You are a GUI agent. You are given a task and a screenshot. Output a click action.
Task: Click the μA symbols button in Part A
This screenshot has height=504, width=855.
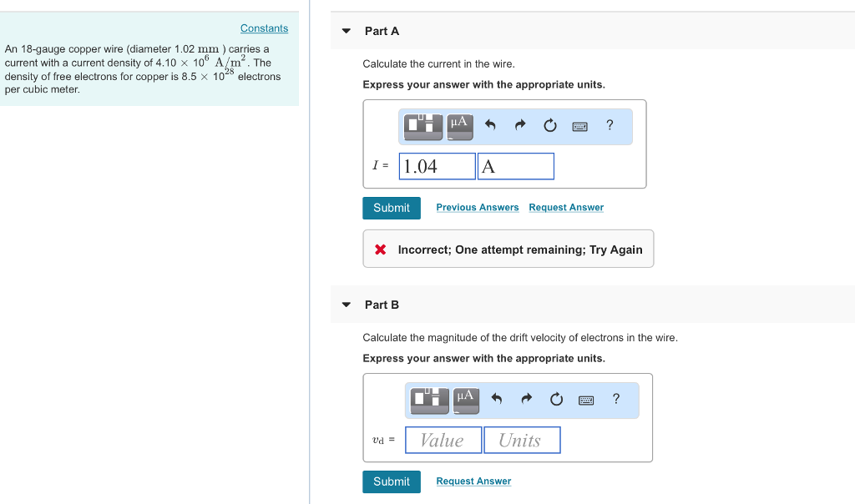[x=459, y=125]
